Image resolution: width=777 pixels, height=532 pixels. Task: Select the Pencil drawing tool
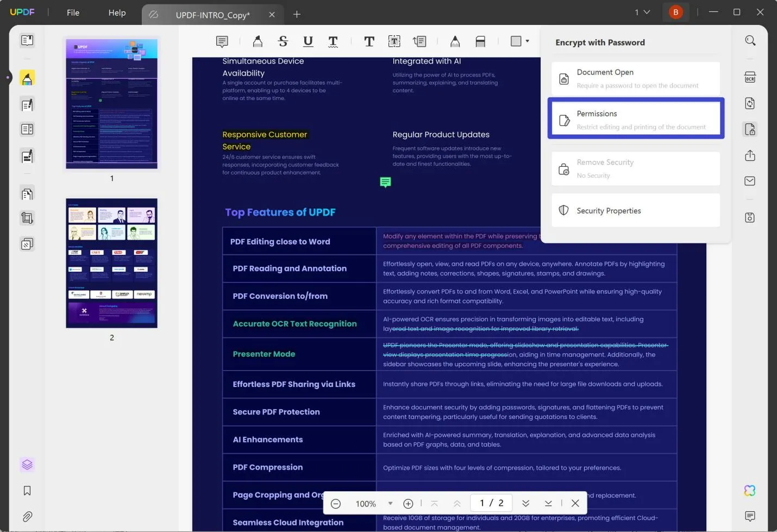(x=455, y=41)
